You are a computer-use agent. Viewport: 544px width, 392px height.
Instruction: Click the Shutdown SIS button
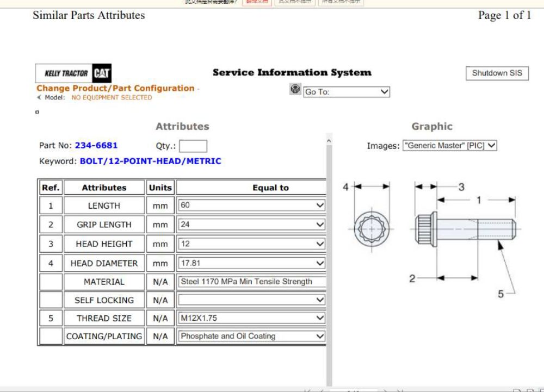[x=497, y=73]
